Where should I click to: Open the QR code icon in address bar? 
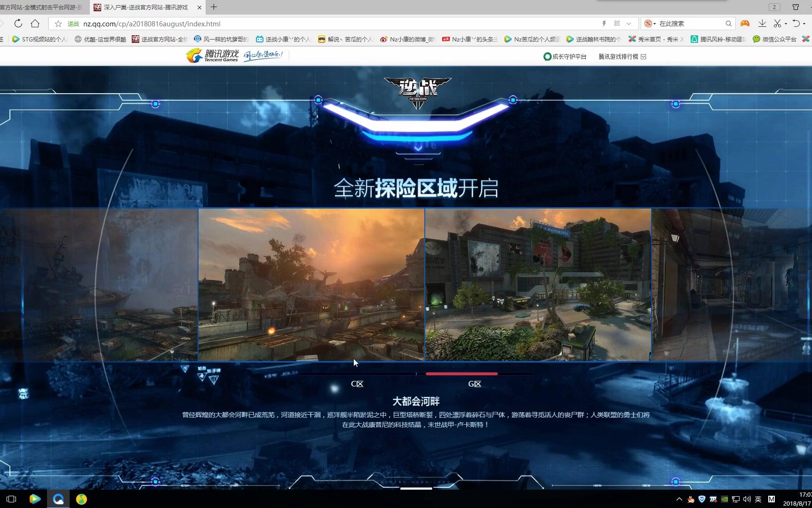pyautogui.click(x=617, y=24)
